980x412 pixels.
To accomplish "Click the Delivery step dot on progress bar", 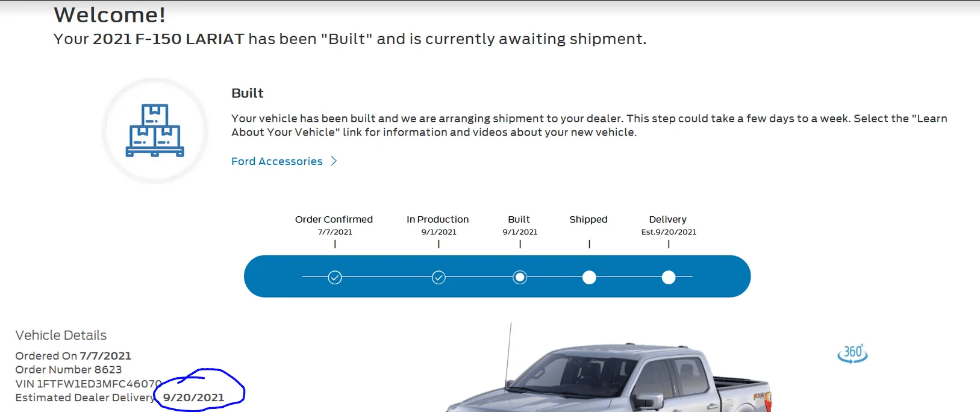I will coord(669,277).
